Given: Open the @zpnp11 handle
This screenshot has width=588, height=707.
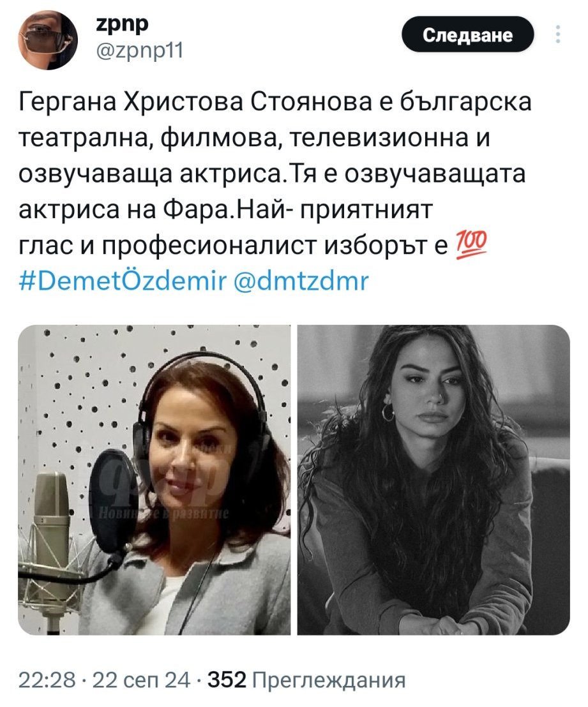Looking at the screenshot, I should point(140,51).
